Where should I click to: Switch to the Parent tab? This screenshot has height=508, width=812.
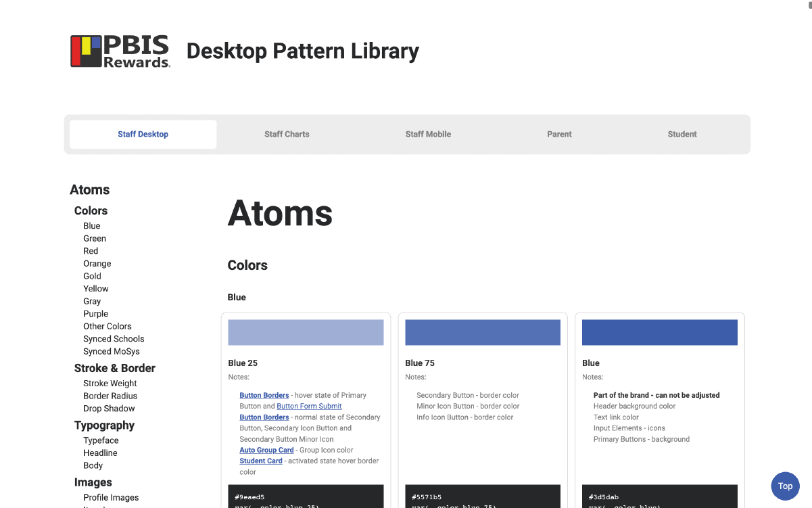tap(559, 134)
